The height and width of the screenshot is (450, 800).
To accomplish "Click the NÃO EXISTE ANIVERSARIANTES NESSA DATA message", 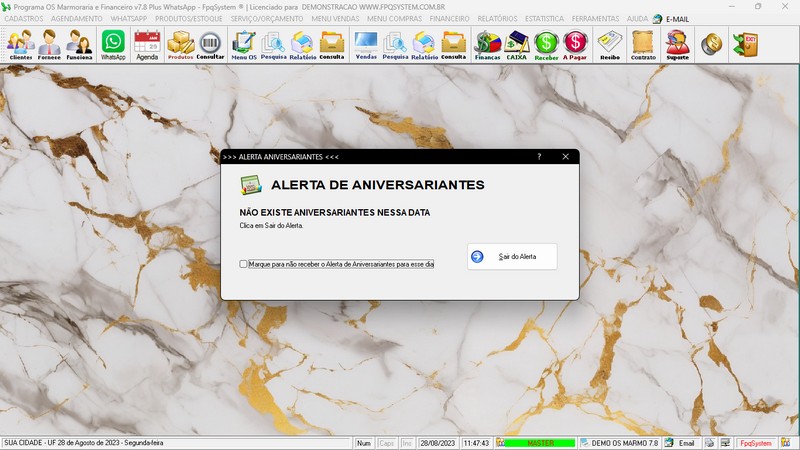I will 335,212.
